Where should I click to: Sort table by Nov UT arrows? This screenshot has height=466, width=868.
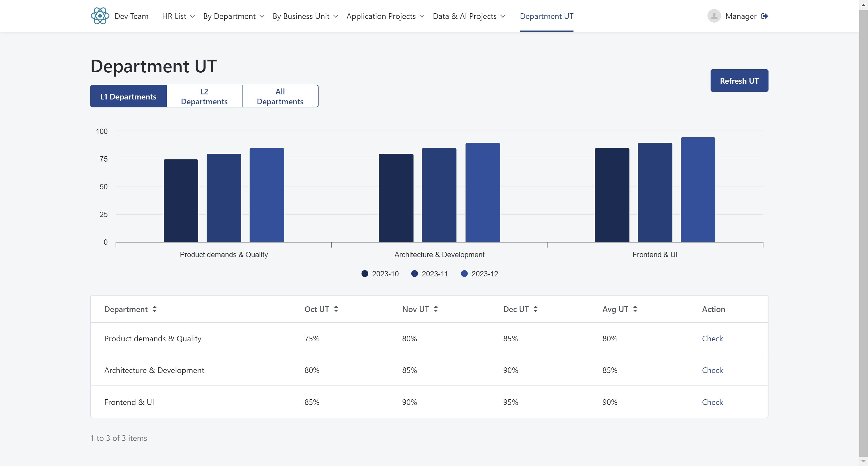(436, 309)
